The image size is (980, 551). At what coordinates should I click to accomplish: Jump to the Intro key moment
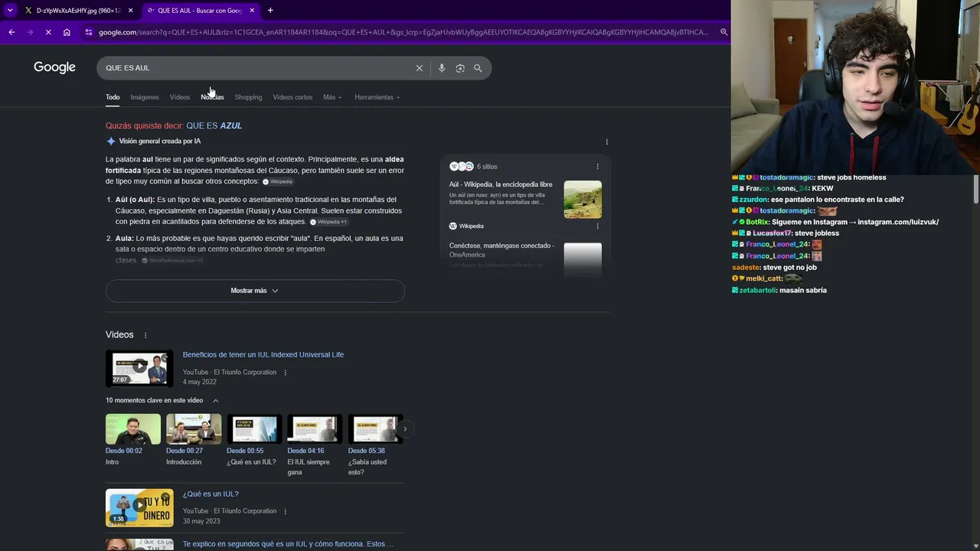[x=133, y=441]
